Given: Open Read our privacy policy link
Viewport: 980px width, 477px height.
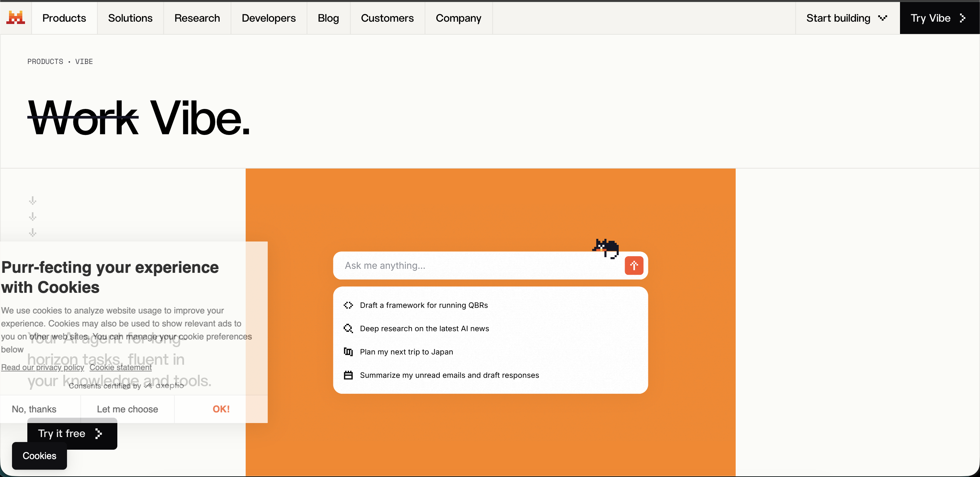Looking at the screenshot, I should click(43, 367).
